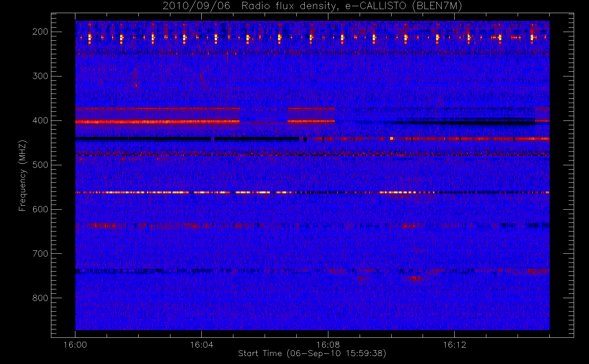
Task: Click the plot title "Radio flux density, e-CALLISTO (BLEN7M)"
Action: point(352,6)
